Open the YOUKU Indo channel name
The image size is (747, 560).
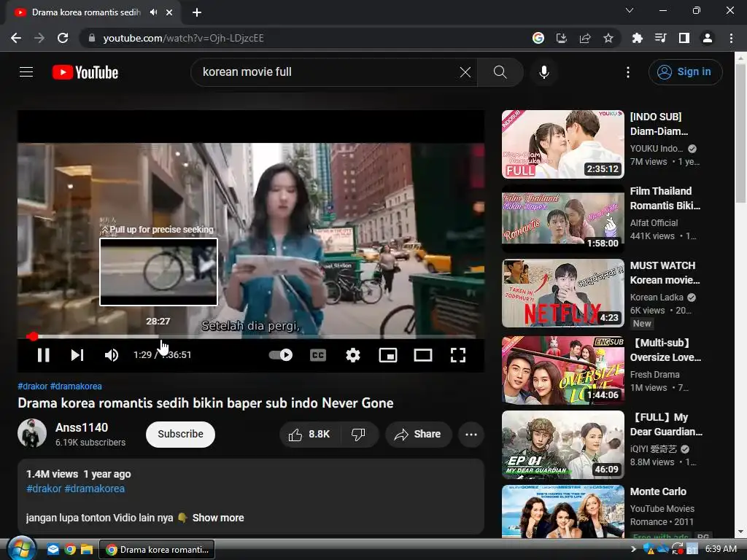tap(657, 149)
